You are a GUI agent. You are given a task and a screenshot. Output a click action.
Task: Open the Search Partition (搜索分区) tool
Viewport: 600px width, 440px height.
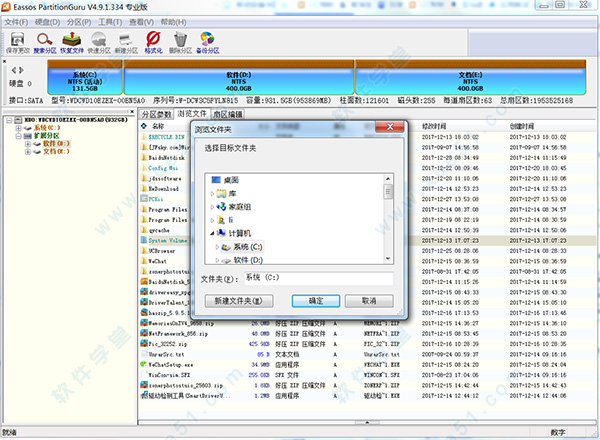coord(45,42)
